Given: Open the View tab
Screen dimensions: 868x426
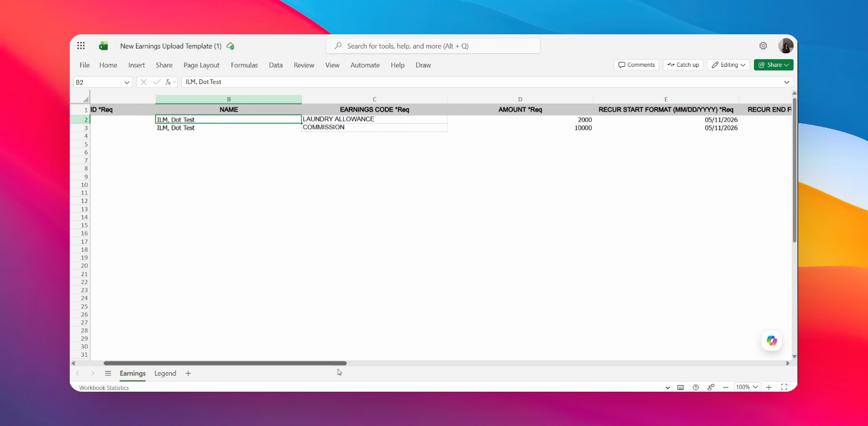Looking at the screenshot, I should 332,65.
